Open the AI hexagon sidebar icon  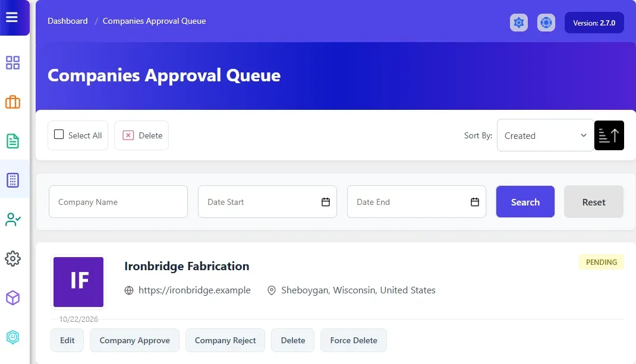pyautogui.click(x=12, y=337)
